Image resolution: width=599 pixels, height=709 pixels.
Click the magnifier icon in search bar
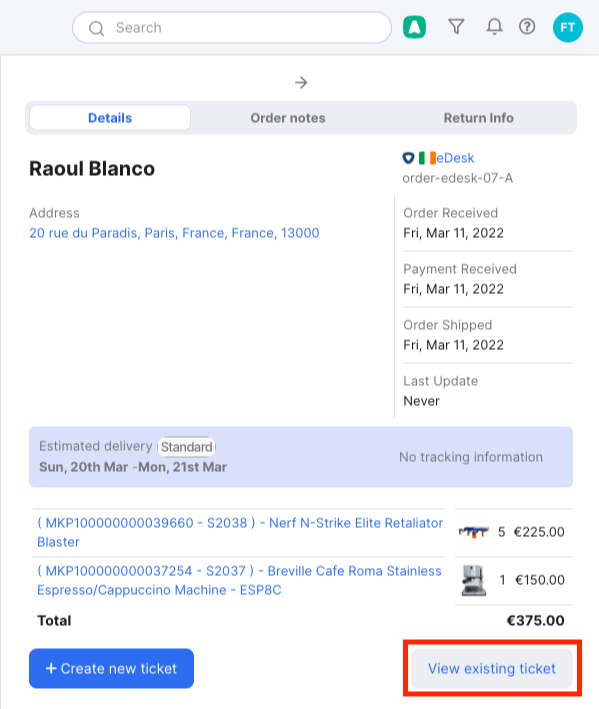coord(96,28)
